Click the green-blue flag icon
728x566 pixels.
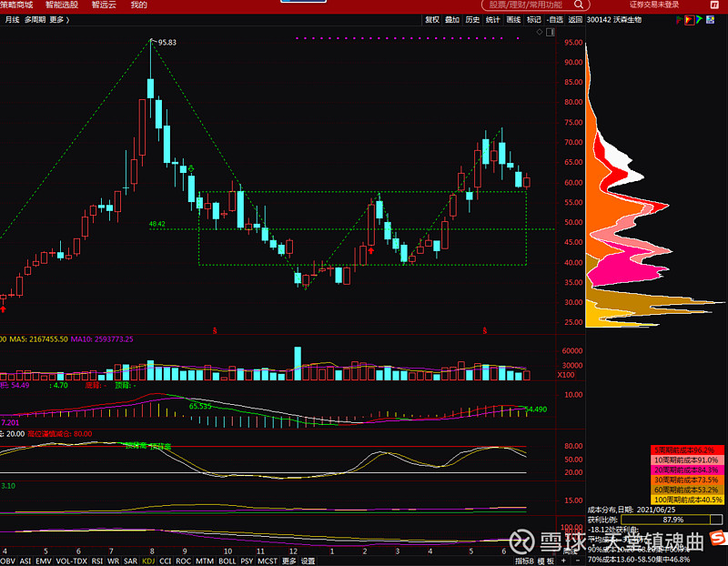point(699,19)
